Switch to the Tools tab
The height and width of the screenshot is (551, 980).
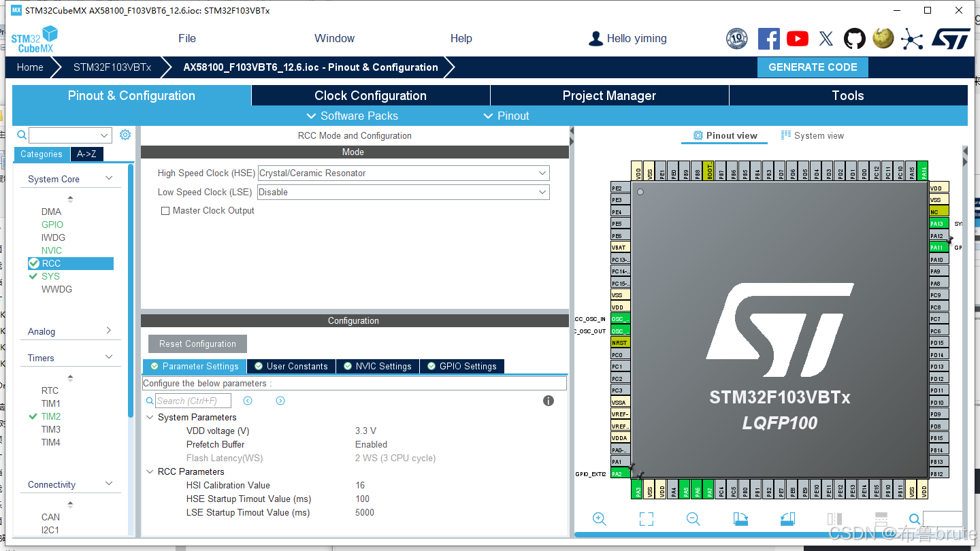(x=848, y=95)
